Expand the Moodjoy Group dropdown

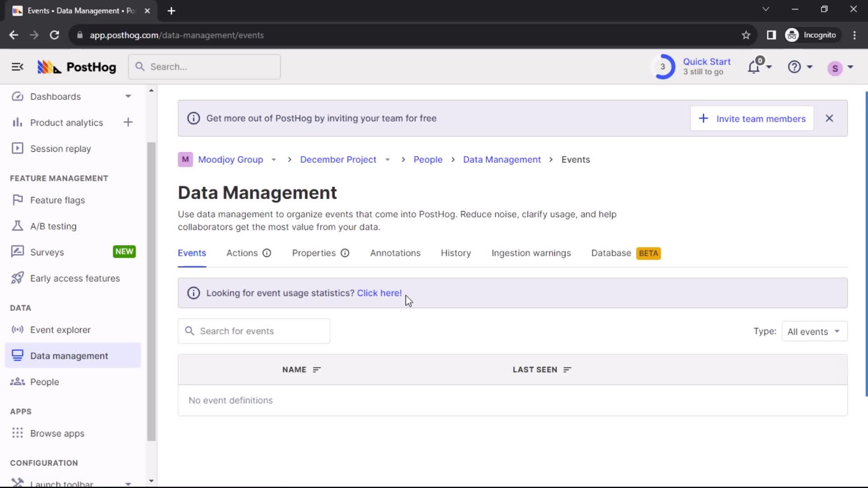point(273,160)
